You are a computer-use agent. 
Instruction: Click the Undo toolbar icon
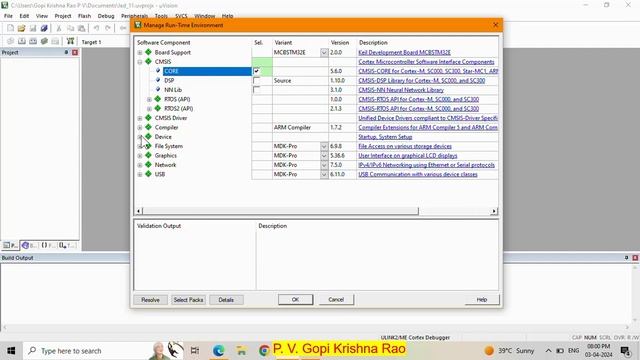(96, 28)
